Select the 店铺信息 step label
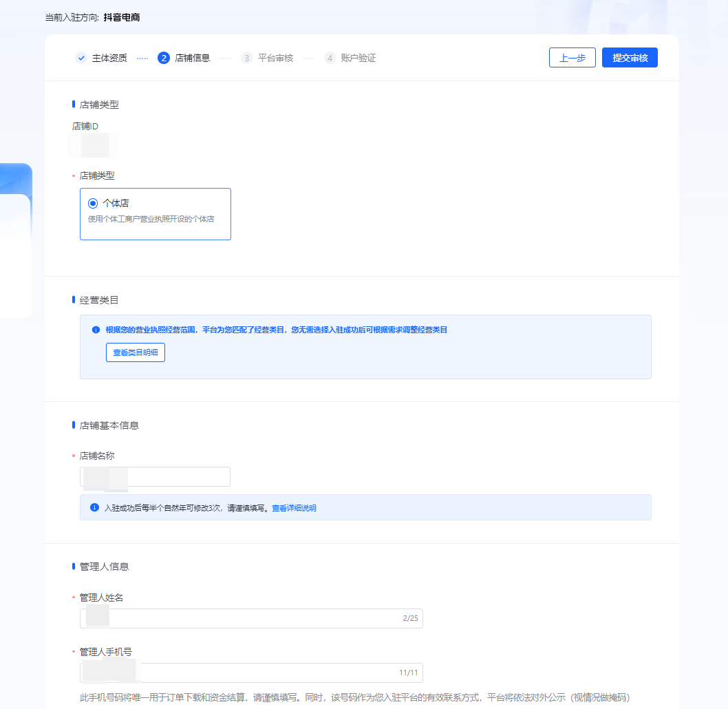 [192, 58]
